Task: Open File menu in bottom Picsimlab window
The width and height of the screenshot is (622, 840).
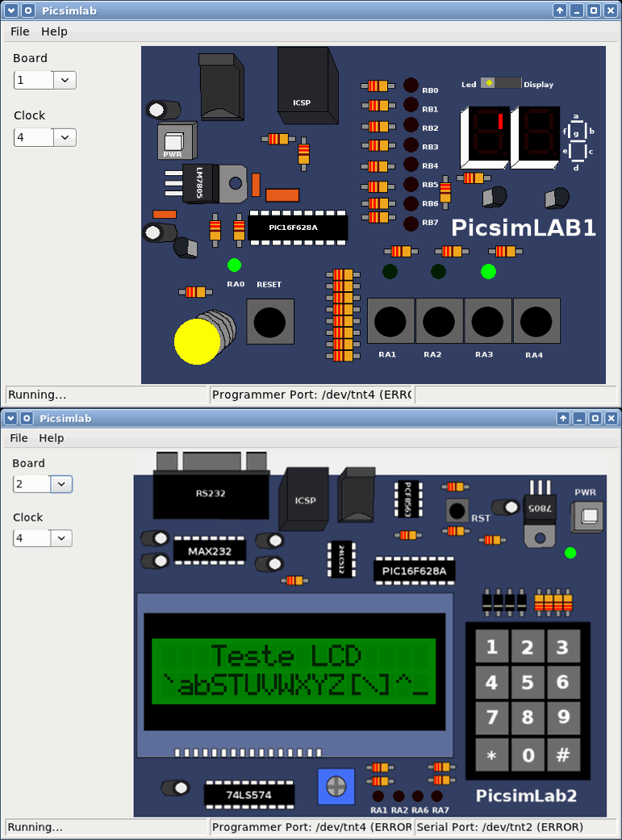Action: [19, 438]
